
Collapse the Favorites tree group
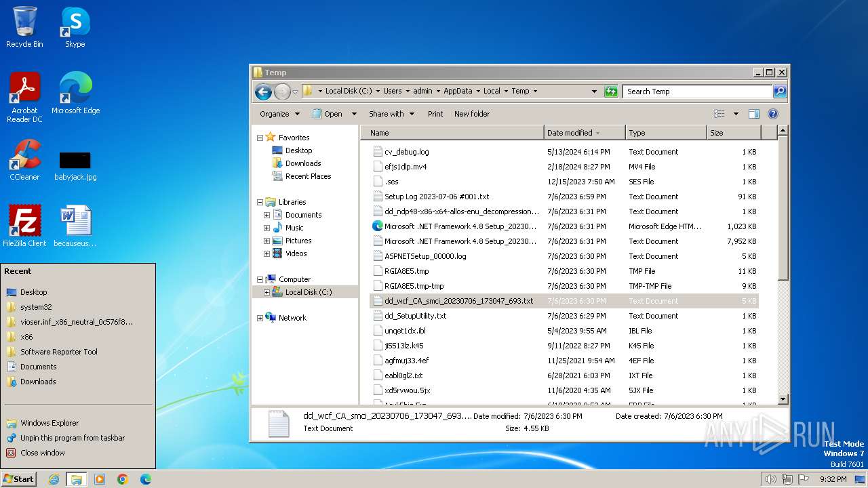(260, 138)
